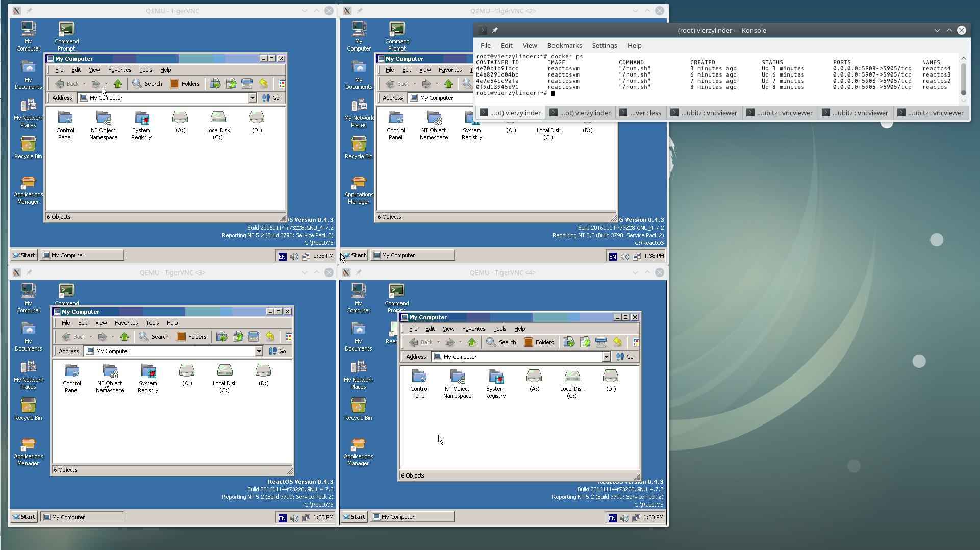Select System Registry in third VNC window
Image resolution: width=980 pixels, height=550 pixels.
148,378
